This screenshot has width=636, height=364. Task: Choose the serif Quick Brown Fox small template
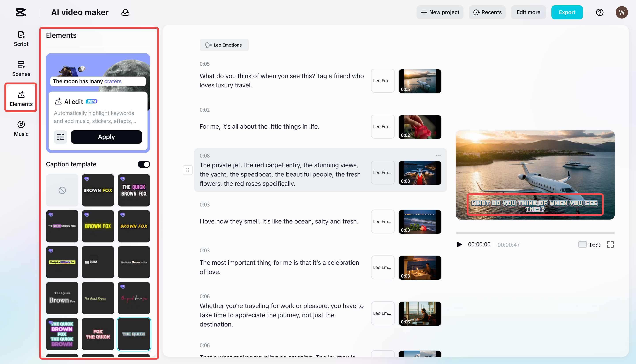tap(134, 262)
